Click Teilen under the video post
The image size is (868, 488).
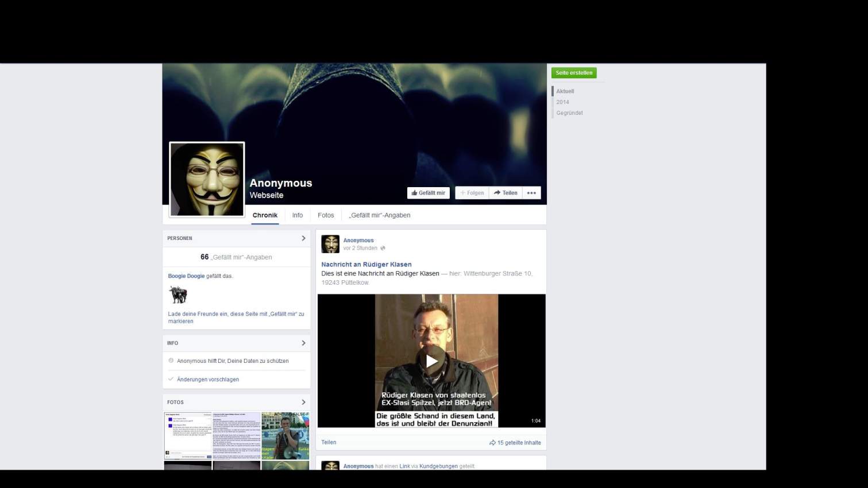329,442
